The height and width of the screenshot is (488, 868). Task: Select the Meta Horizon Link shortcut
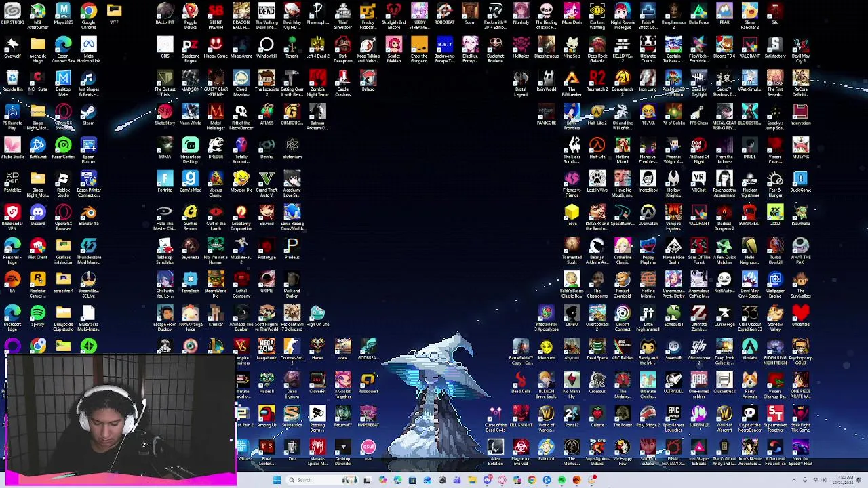(89, 50)
